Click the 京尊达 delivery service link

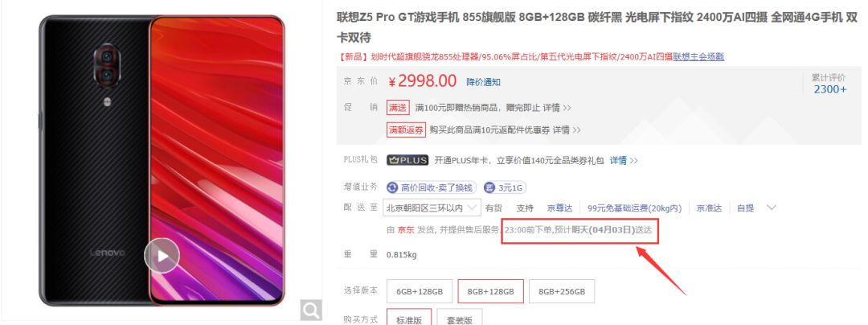pos(559,208)
